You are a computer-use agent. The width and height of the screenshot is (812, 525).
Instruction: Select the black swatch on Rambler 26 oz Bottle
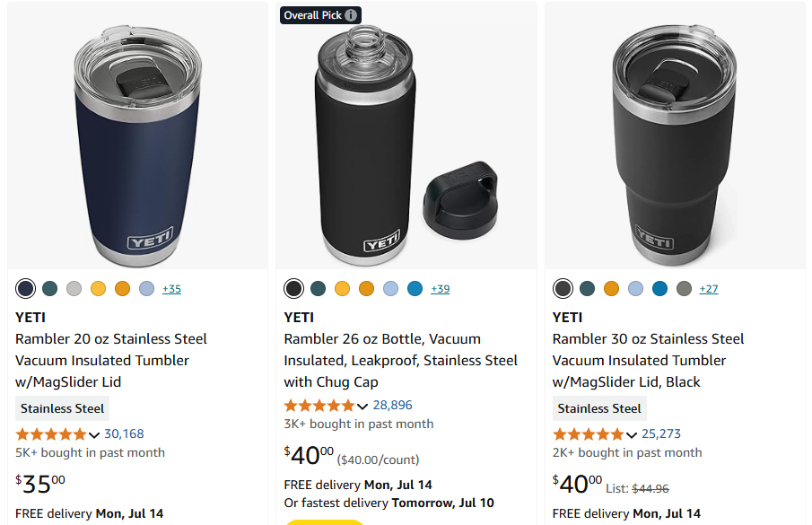pyautogui.click(x=293, y=288)
